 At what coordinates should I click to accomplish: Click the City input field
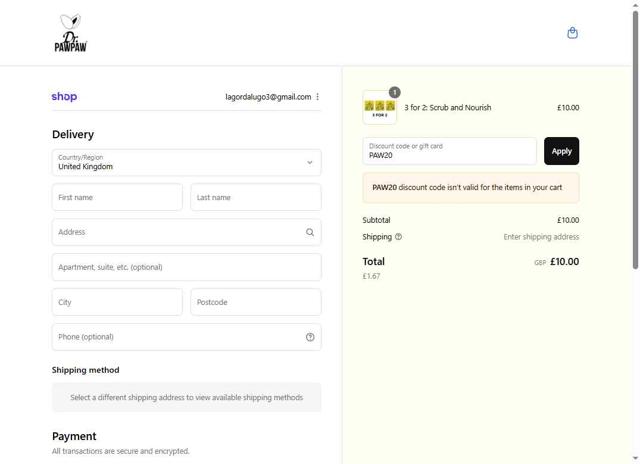(117, 302)
